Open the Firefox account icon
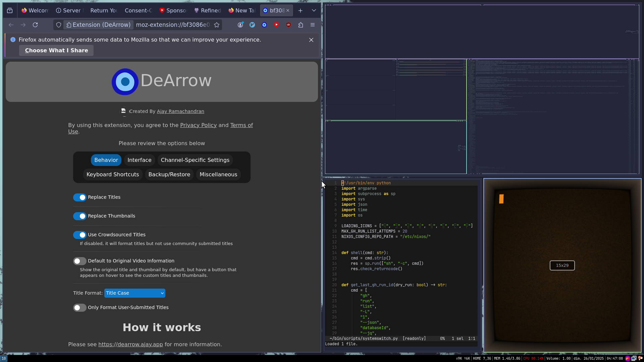This screenshot has height=362, width=644. point(240,25)
